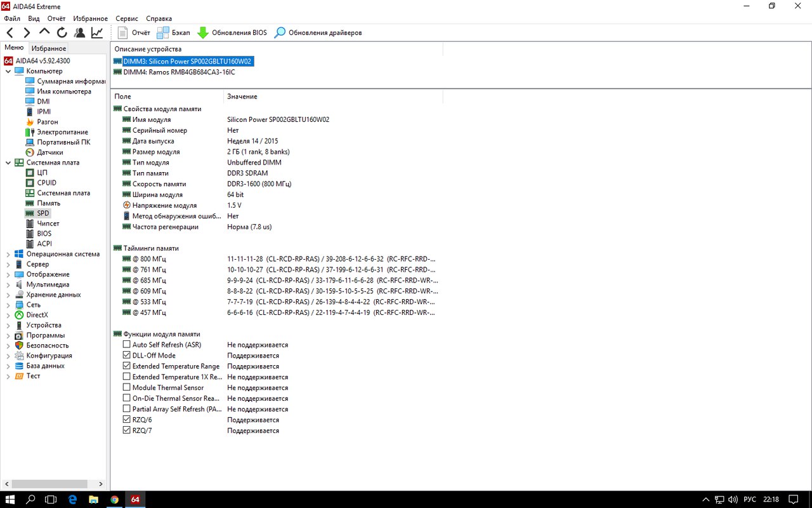812x508 pixels.
Task: Open the user profile toolbar icon
Action: pos(79,32)
